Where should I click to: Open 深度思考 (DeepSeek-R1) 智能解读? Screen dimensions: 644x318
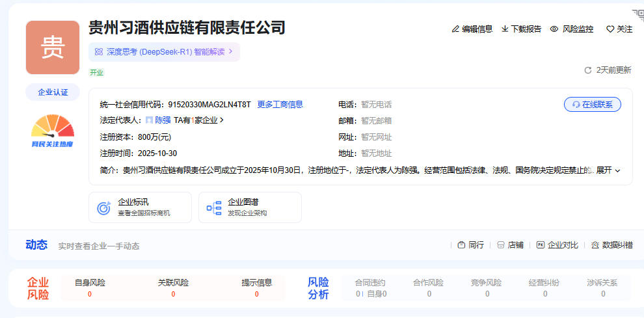(x=165, y=52)
